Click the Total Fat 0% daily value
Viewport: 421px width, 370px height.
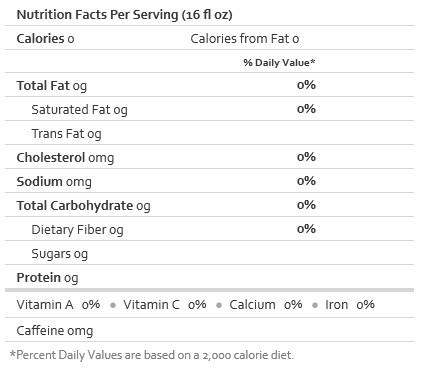coord(306,85)
